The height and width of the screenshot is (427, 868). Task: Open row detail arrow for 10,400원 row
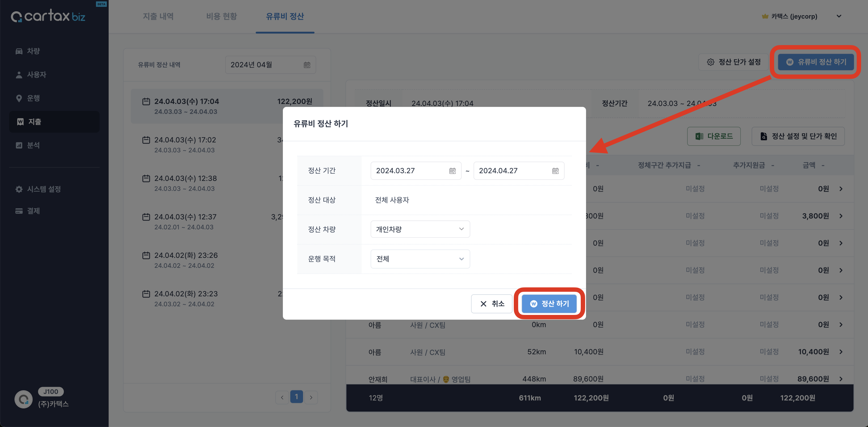(841, 352)
